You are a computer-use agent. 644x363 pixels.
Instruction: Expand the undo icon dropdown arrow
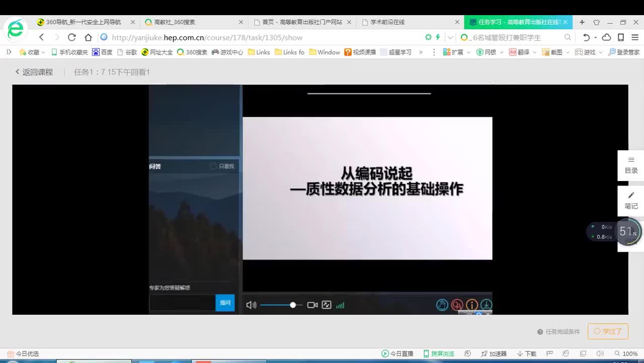tap(595, 37)
